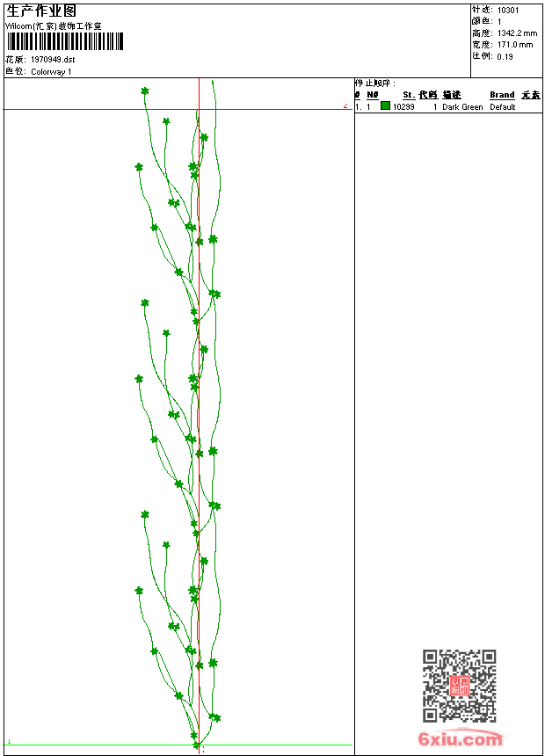
Task: Select the file name text '1970949.dst'
Action: (53, 59)
